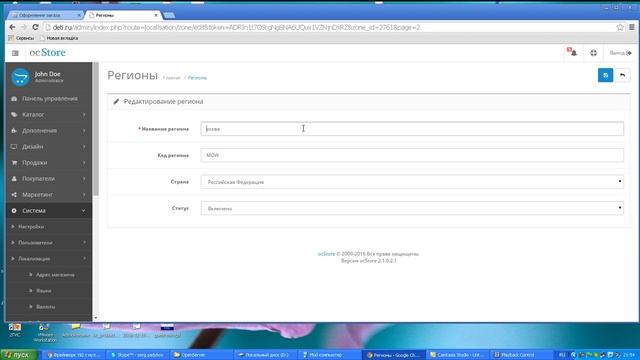The image size is (640, 360).
Task: Expand the Локализация submenu arrow
Action: [x=84, y=258]
